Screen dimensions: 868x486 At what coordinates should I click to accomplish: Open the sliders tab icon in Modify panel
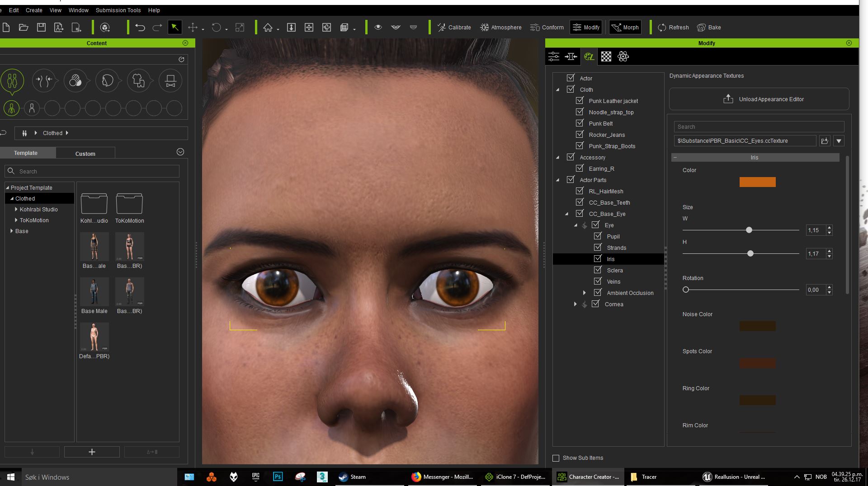[x=554, y=56]
